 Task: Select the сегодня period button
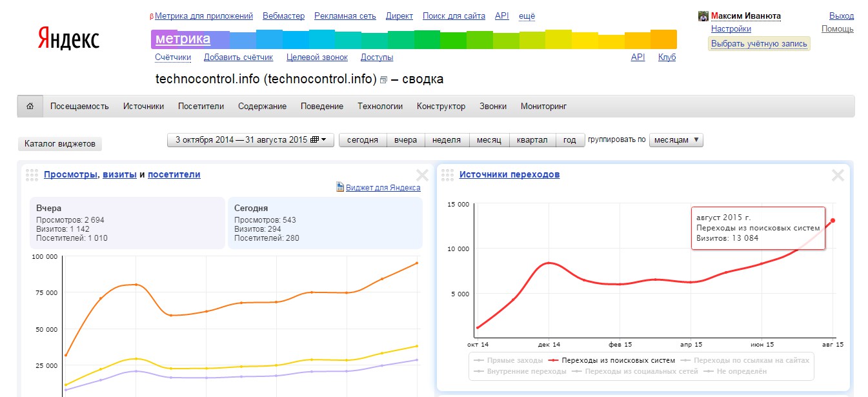click(363, 140)
